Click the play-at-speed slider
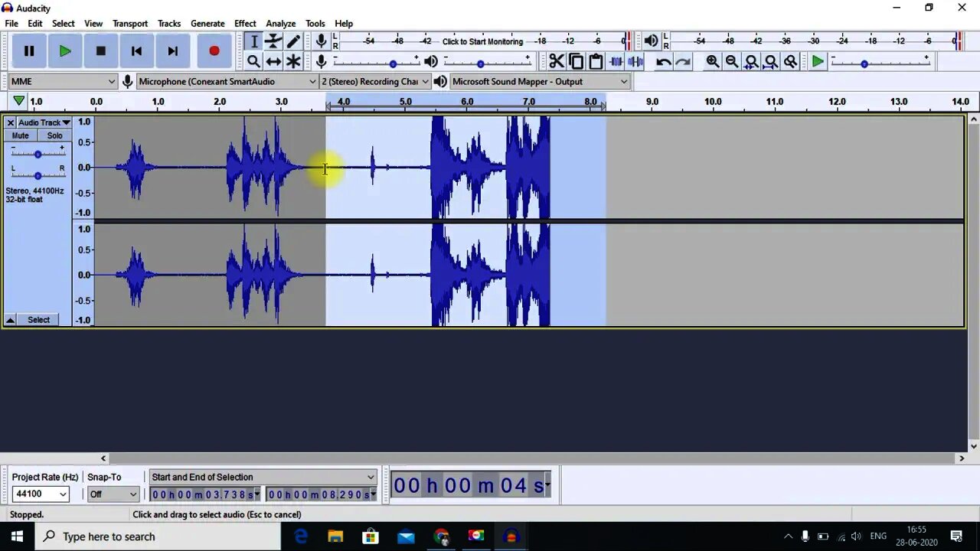The height and width of the screenshot is (551, 980). click(x=880, y=62)
